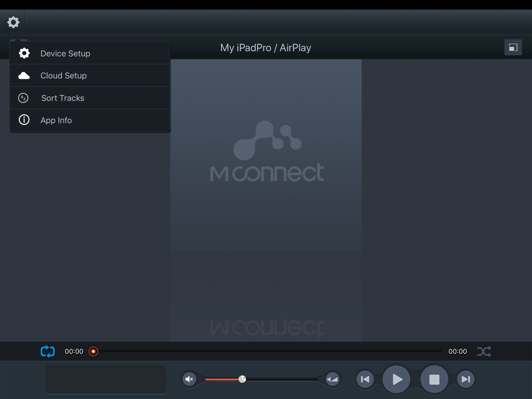Screen dimensions: 532x399
Task: Click the A-Z sort icon
Action: pyautogui.click(x=23, y=98)
